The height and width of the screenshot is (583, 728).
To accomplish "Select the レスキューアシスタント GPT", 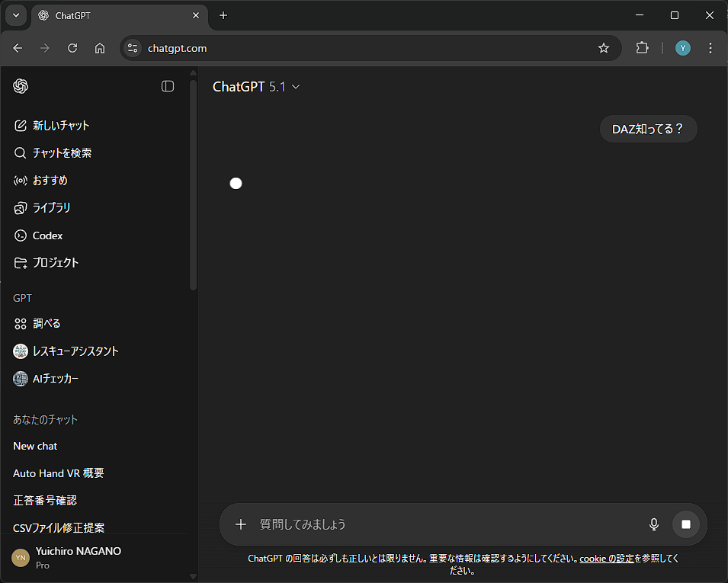I will click(75, 351).
